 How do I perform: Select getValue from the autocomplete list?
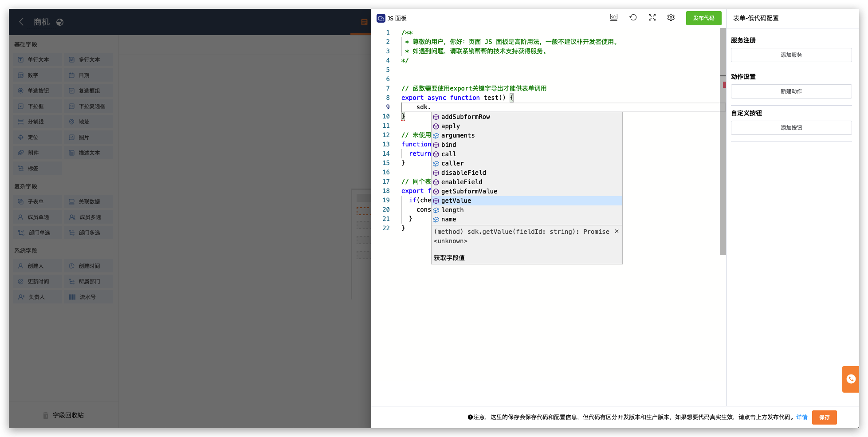456,201
